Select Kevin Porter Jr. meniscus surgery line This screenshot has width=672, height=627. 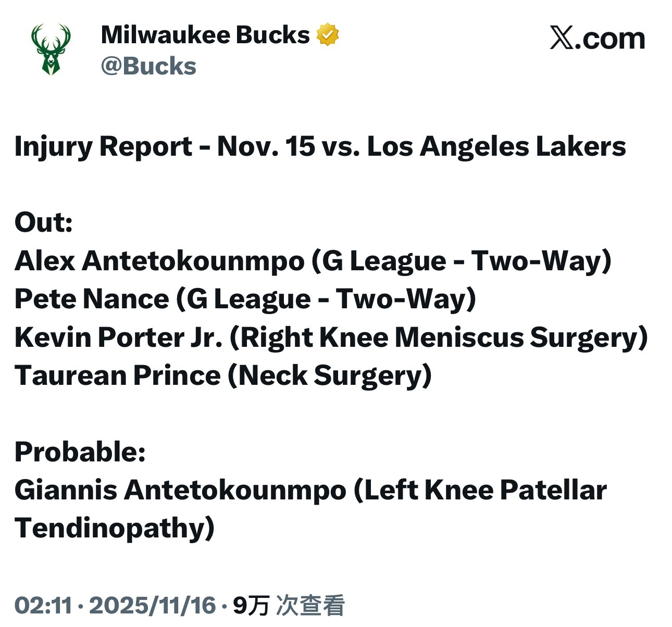[331, 337]
